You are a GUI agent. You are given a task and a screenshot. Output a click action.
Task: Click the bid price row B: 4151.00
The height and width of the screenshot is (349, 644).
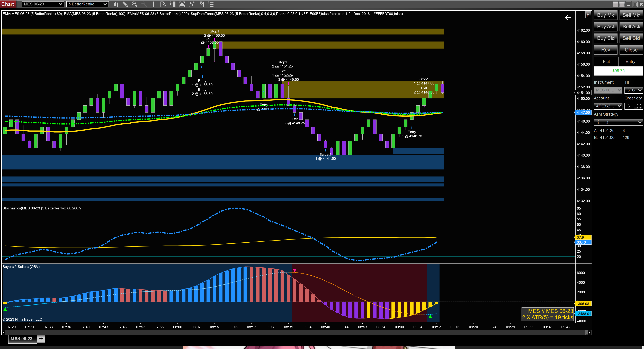(x=612, y=138)
